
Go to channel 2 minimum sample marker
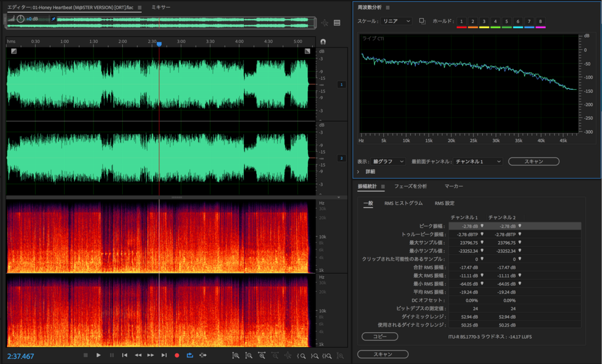(x=520, y=251)
